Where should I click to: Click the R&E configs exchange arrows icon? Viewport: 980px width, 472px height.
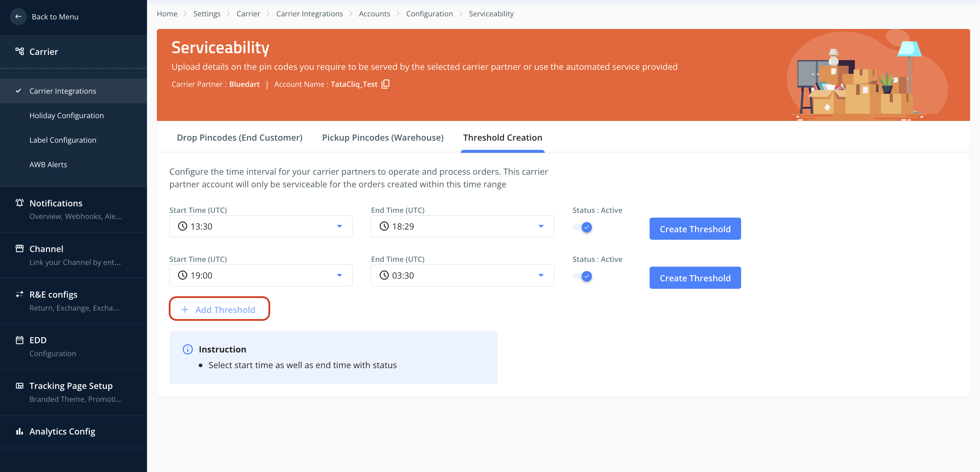[19, 294]
